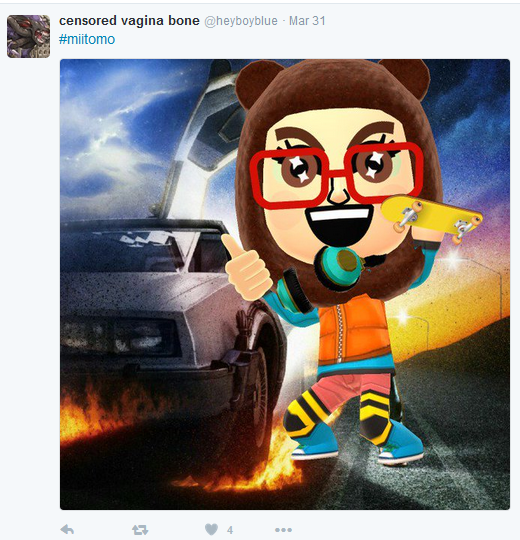Click the teal headphones around the Mii's neck
520x540 pixels.
coord(339,269)
